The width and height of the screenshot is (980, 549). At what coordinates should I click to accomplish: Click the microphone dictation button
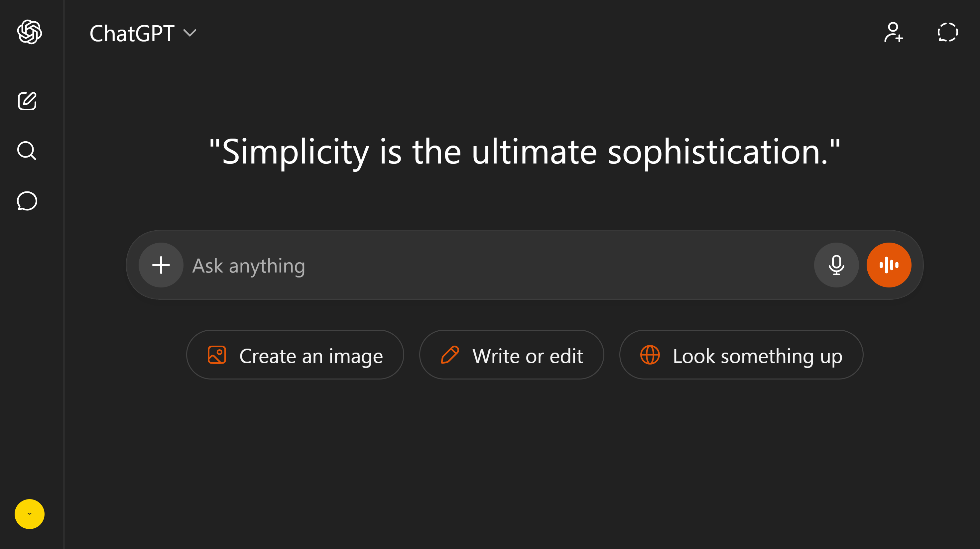[x=836, y=265]
